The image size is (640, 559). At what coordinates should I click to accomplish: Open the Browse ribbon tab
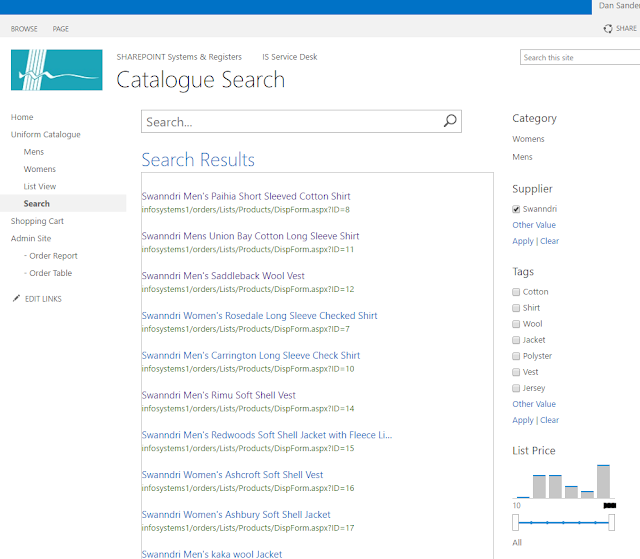(x=24, y=29)
